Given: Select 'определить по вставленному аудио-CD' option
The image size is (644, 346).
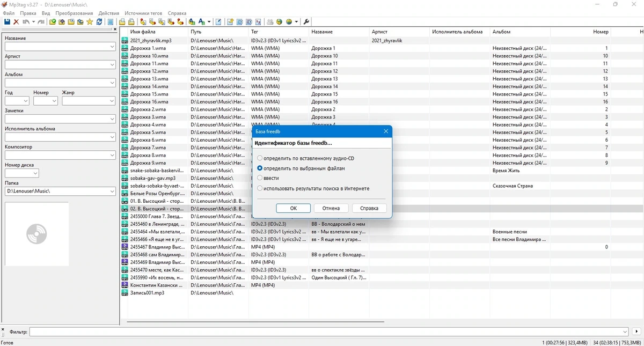Looking at the screenshot, I should [x=306, y=158].
